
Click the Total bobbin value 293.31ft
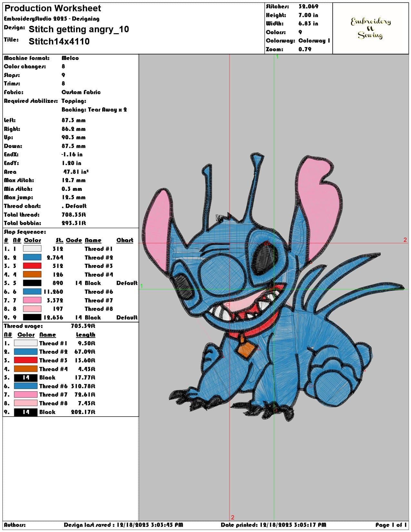(74, 223)
